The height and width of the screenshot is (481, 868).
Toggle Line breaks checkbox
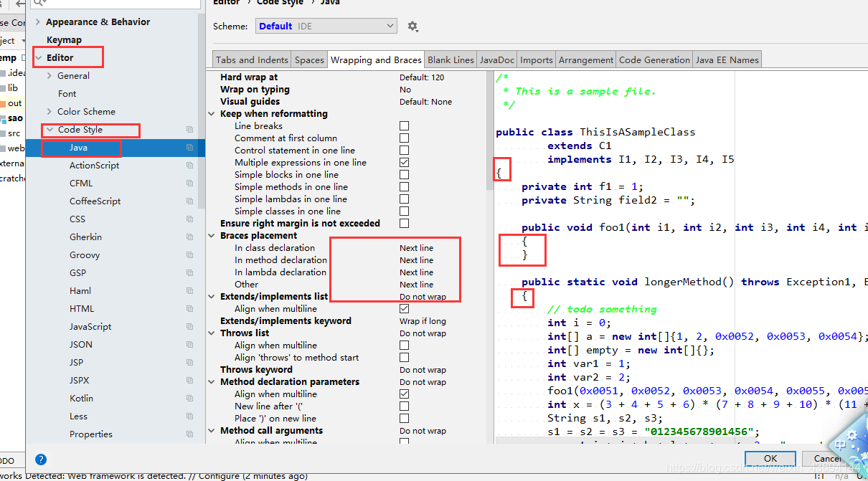(x=404, y=126)
